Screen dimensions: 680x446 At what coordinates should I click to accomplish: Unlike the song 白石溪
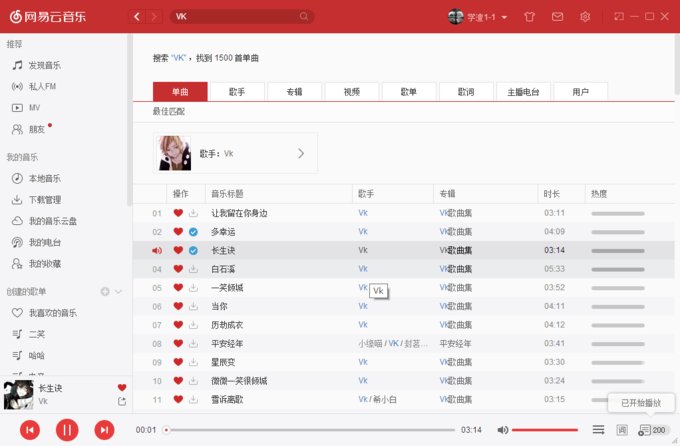click(178, 269)
